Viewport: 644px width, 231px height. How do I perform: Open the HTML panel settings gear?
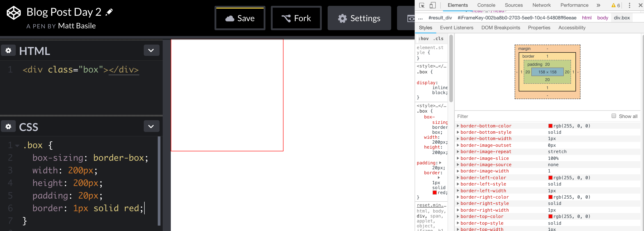[x=8, y=50]
